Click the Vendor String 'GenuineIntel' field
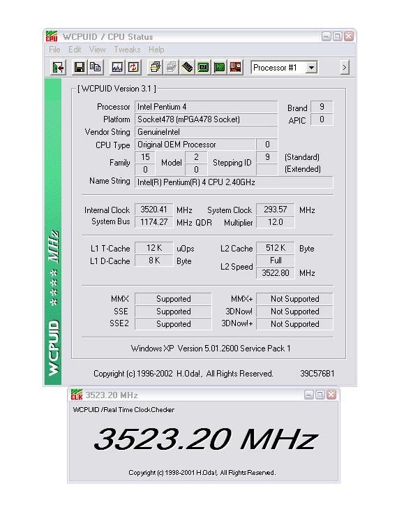Image resolution: width=420 pixels, height=512 pixels. [206, 132]
